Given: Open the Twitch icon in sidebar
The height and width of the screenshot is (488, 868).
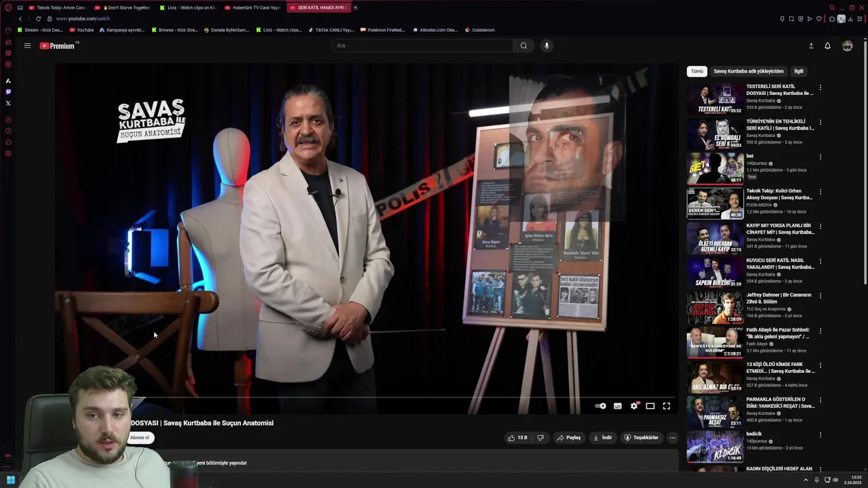Looking at the screenshot, I should click(8, 91).
